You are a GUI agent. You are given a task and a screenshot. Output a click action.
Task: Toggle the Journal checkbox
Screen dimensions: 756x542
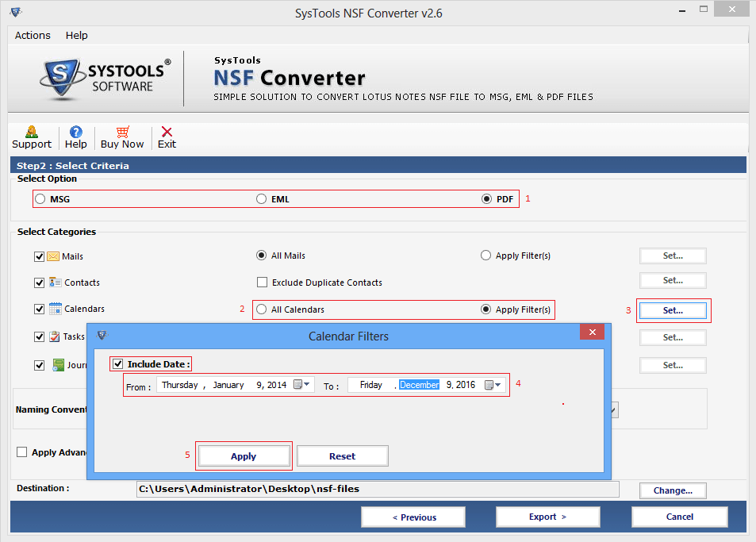point(40,365)
